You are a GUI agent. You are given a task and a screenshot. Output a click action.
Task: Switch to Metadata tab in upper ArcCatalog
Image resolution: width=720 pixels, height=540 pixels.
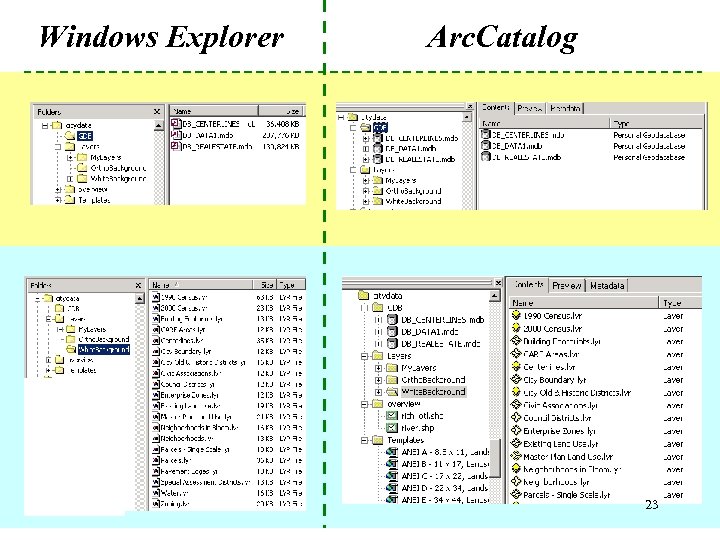click(565, 108)
